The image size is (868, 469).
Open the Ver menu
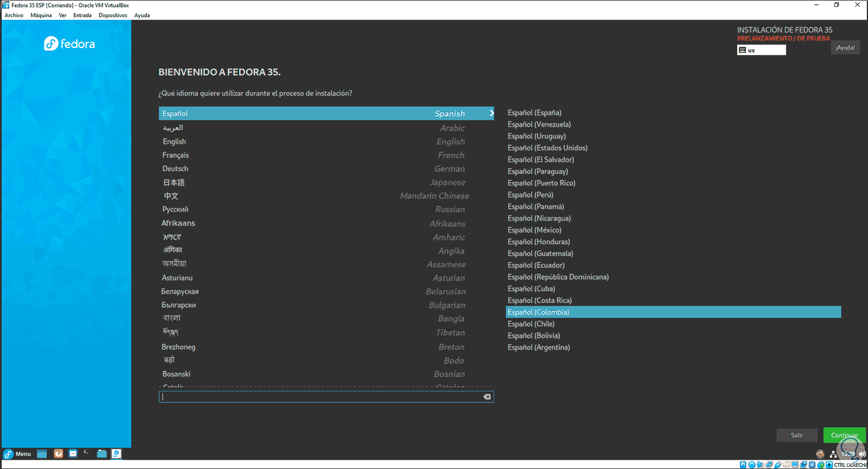pos(62,16)
